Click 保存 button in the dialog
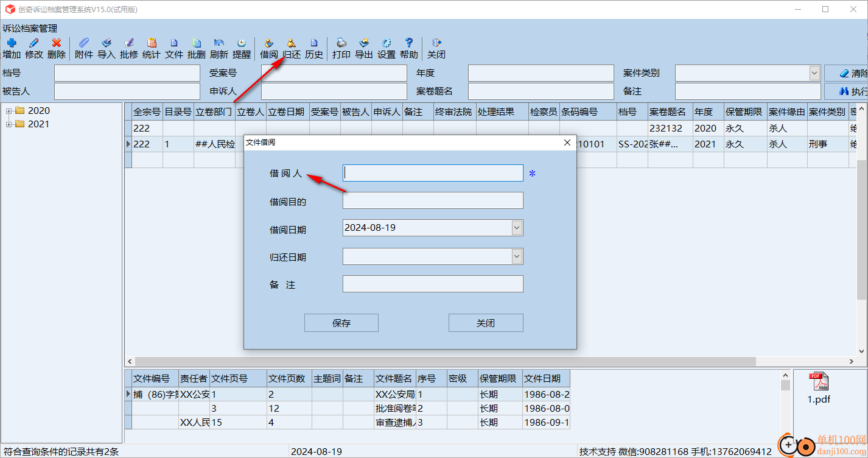The width and height of the screenshot is (868, 458). pos(341,323)
